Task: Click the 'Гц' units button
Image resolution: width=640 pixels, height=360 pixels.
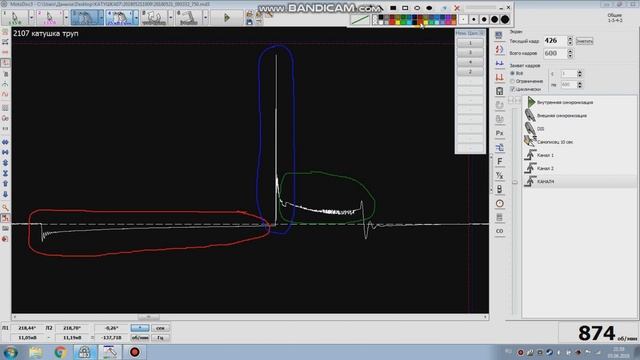Action: (160, 338)
